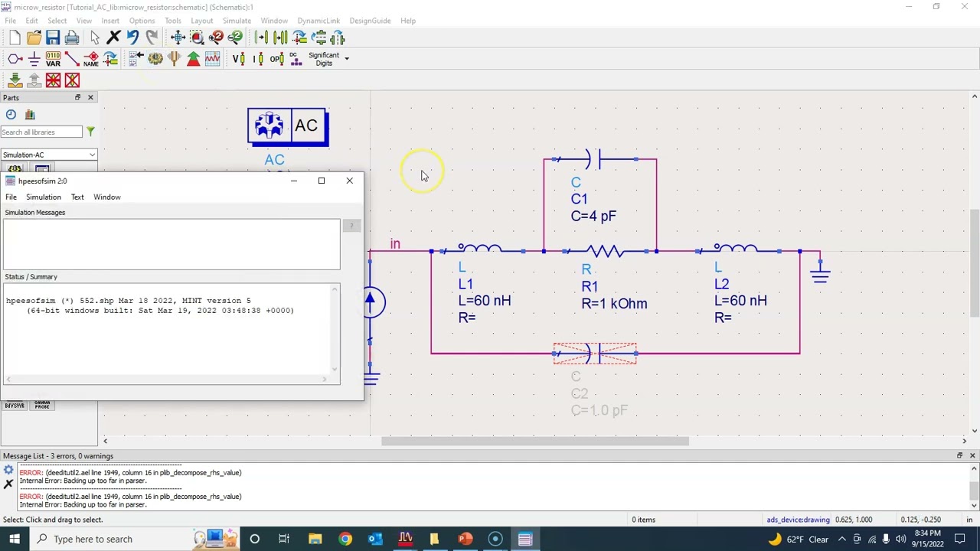
Task: Insert ground symbol from toolbar
Action: 34,59
